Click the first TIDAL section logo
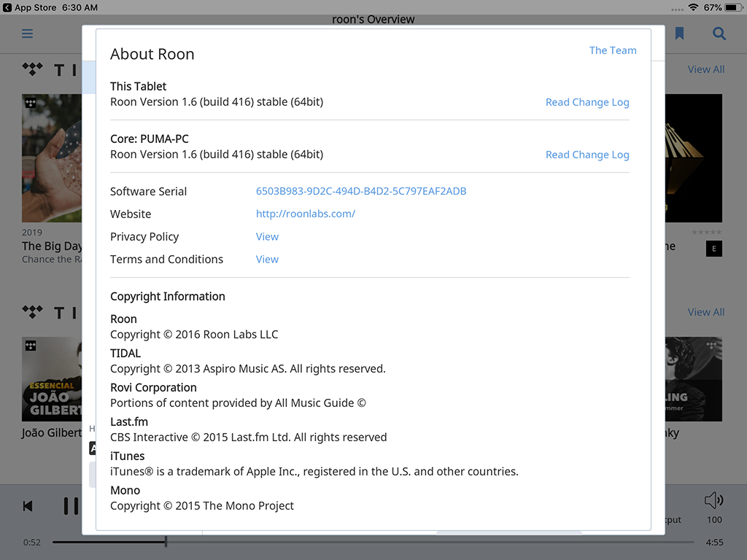Viewport: 747px width, 560px height. pos(32,69)
